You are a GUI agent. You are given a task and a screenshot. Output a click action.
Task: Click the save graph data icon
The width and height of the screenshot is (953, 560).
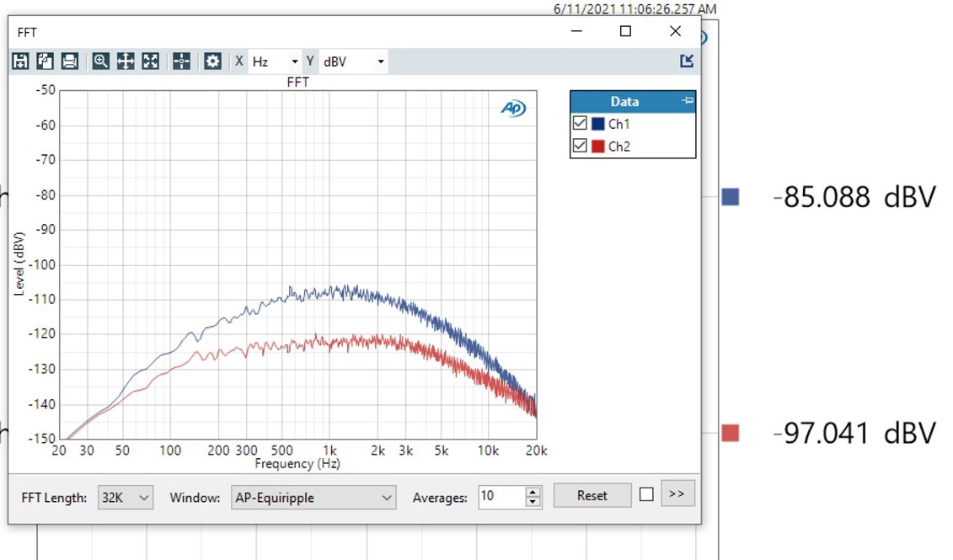[x=20, y=61]
